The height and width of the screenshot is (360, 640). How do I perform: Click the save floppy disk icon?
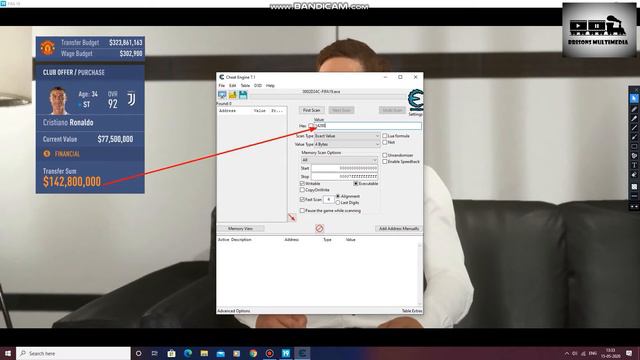(x=243, y=95)
